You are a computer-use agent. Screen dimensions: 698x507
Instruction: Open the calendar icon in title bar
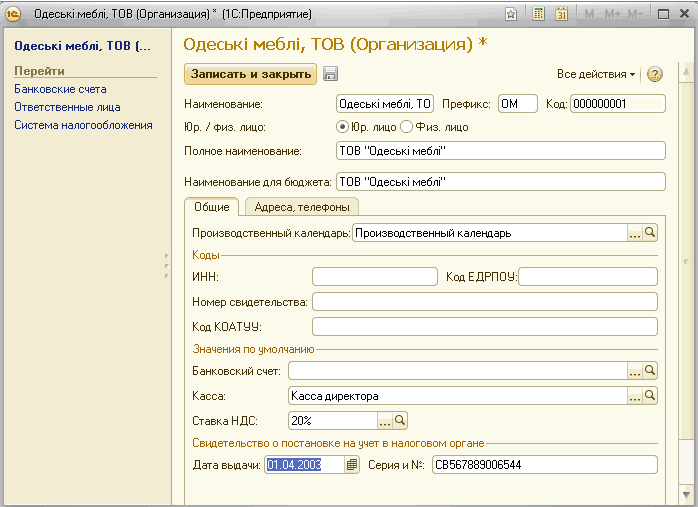tap(562, 14)
